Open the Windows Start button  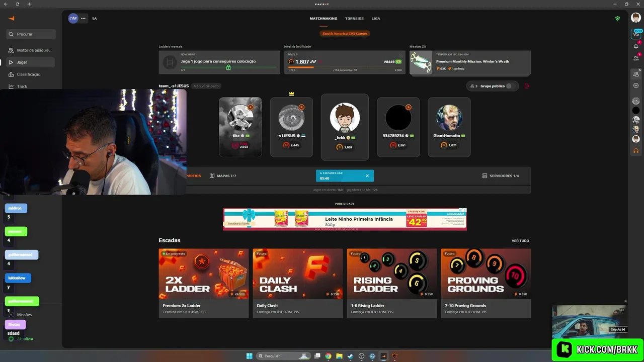tap(249, 356)
